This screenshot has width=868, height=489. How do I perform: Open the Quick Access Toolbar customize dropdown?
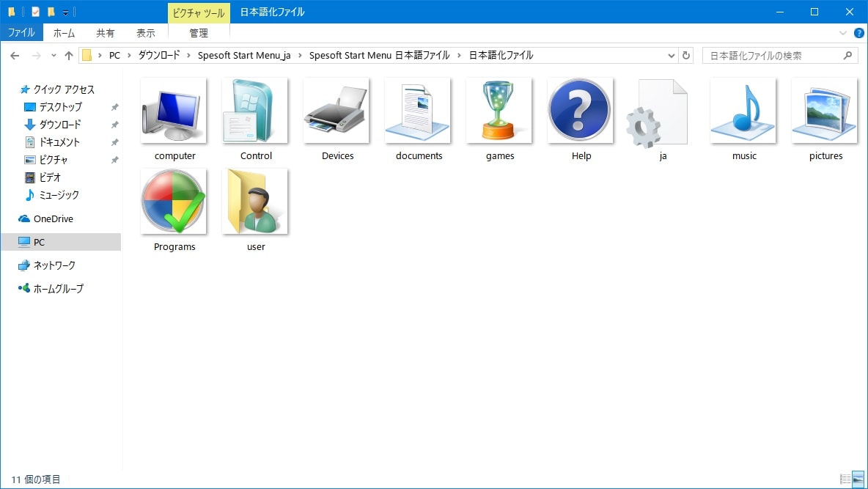(65, 12)
